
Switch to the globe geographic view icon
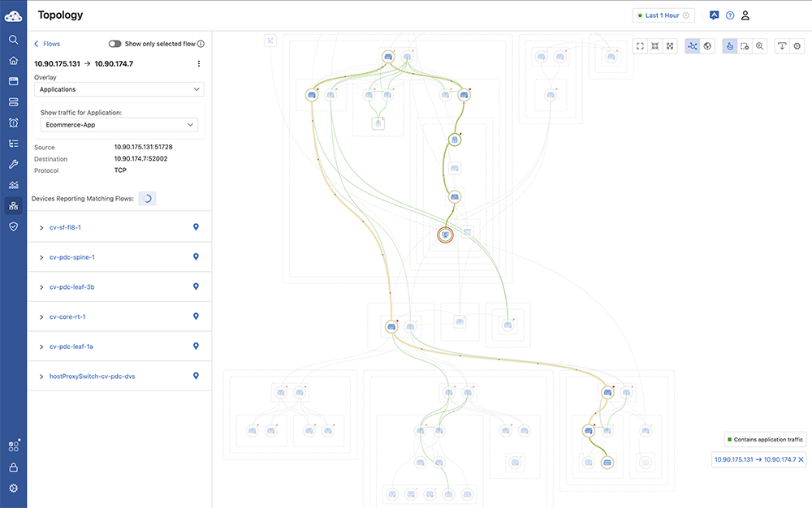707,46
